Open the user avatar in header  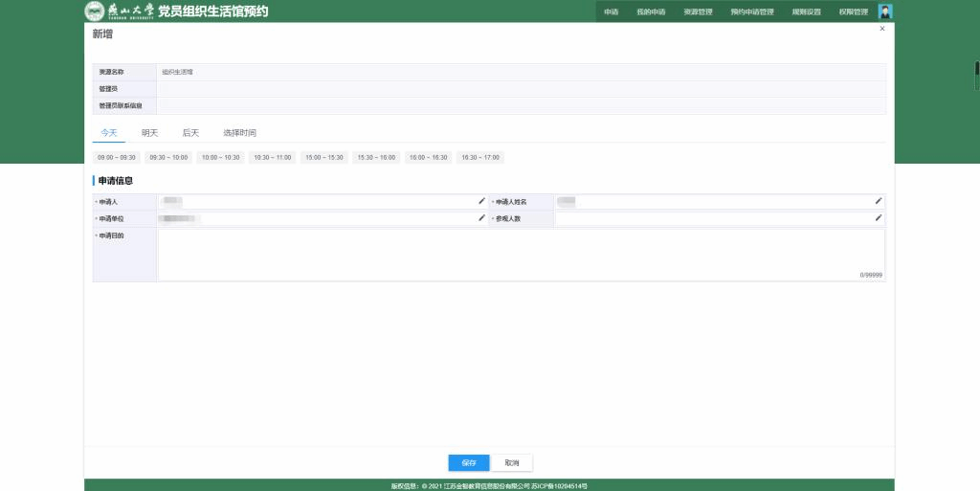click(x=885, y=11)
